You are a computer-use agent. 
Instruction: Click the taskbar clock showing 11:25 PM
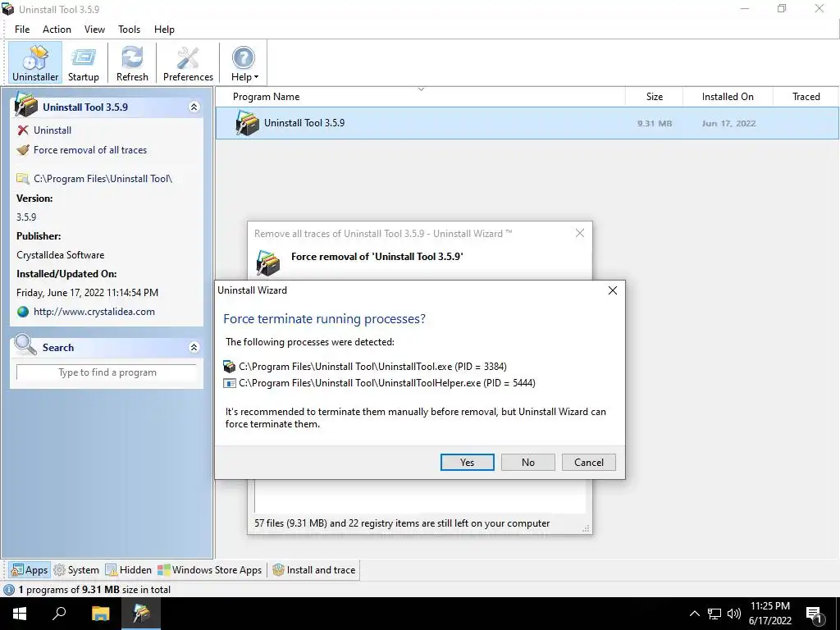pyautogui.click(x=769, y=614)
